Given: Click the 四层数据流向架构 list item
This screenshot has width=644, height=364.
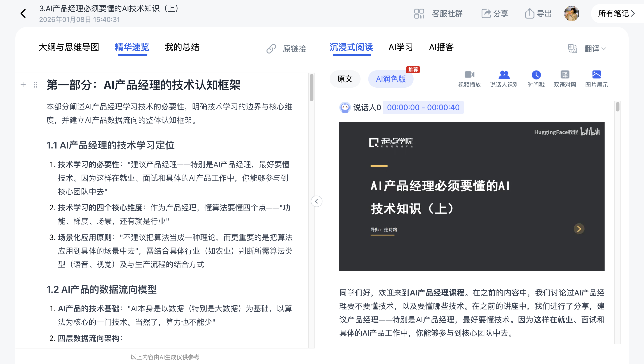Looking at the screenshot, I should [86, 338].
